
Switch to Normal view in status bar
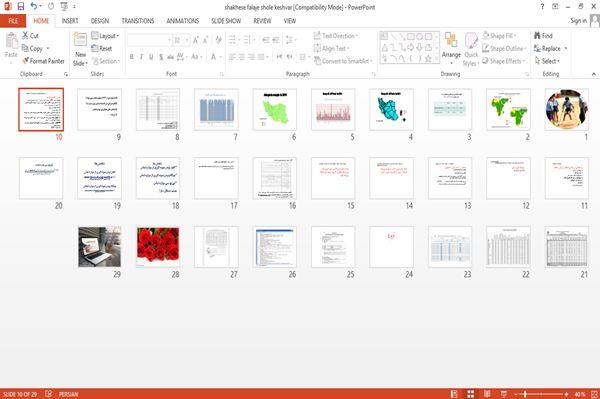[454, 394]
